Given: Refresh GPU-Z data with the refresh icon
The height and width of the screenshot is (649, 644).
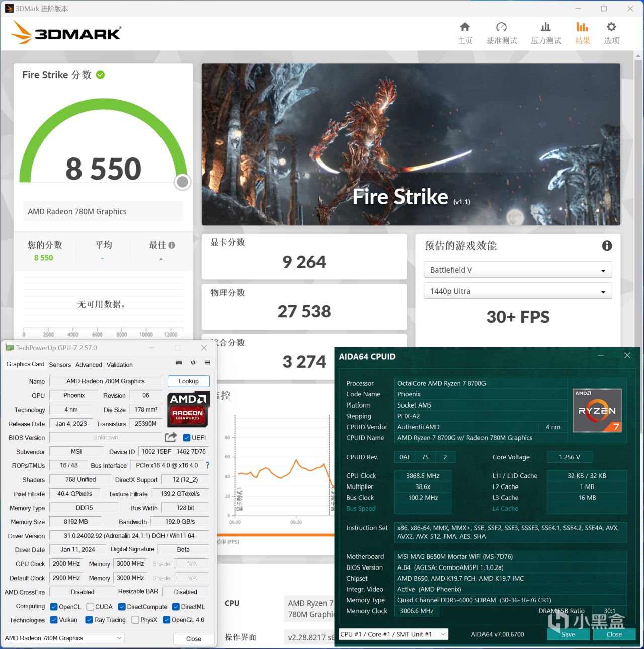Looking at the screenshot, I should [193, 362].
